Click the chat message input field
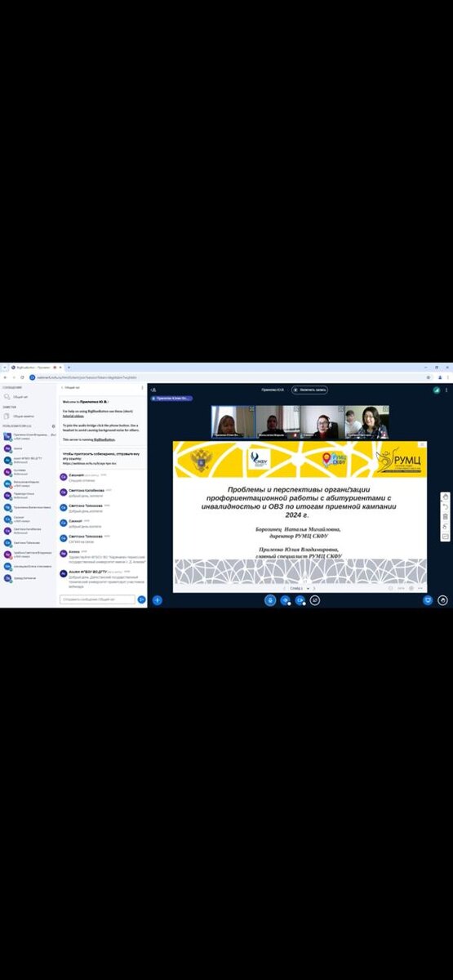 point(97,599)
